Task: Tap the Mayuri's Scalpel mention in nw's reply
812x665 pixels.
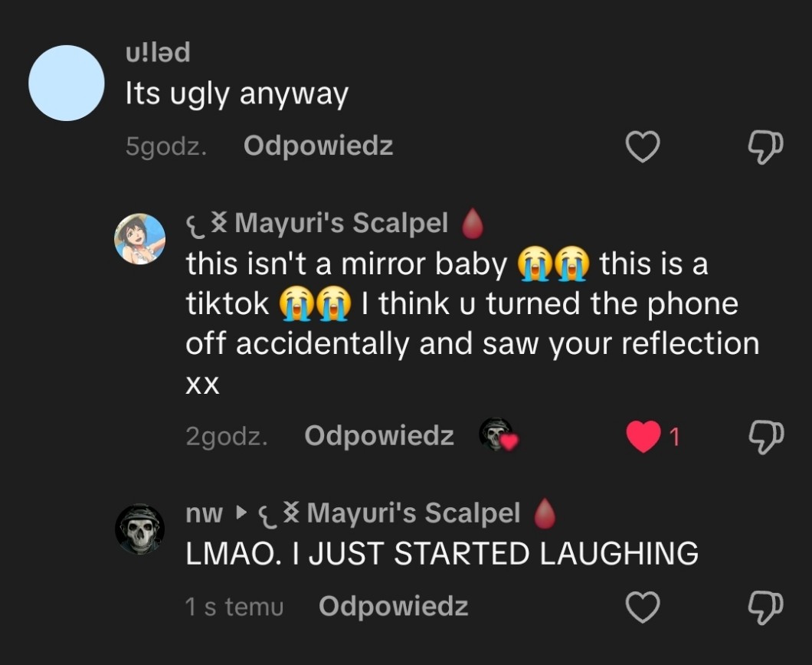Action: pos(414,513)
